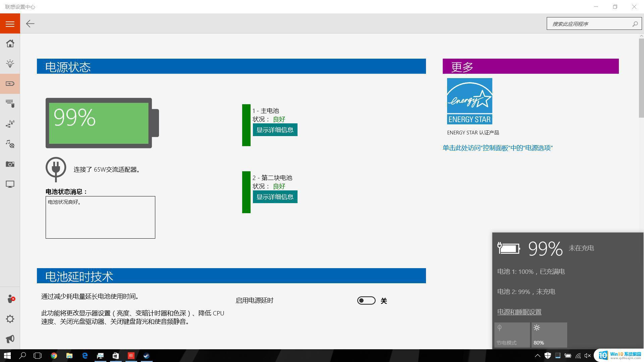Open Power and sleep settings link

pyautogui.click(x=519, y=312)
